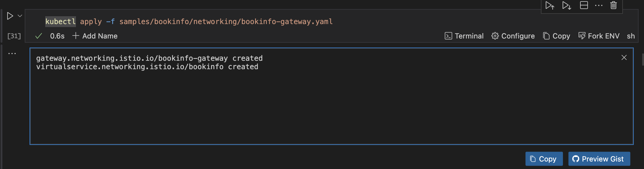Click the Preview Gist button
The width and height of the screenshot is (644, 169).
599,159
